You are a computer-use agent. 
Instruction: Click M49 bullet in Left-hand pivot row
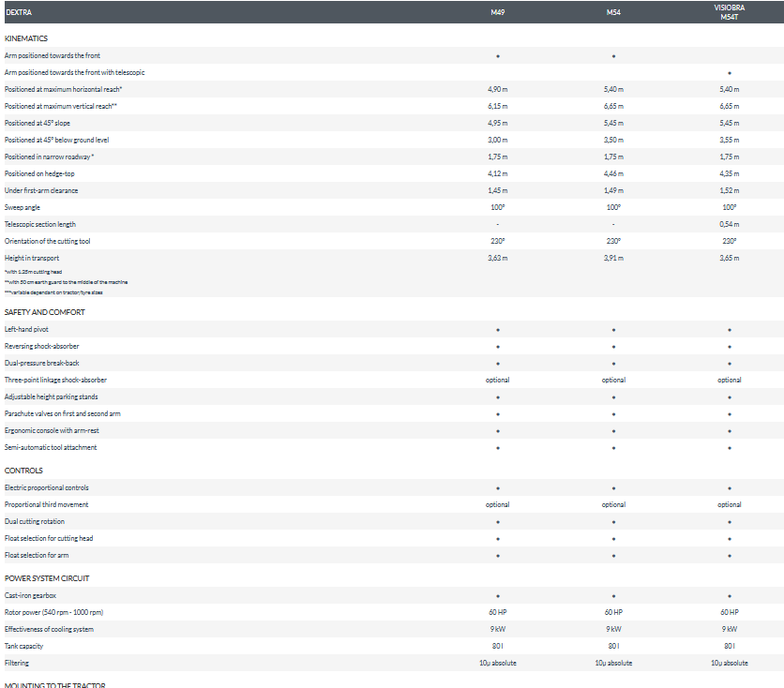coord(497,330)
